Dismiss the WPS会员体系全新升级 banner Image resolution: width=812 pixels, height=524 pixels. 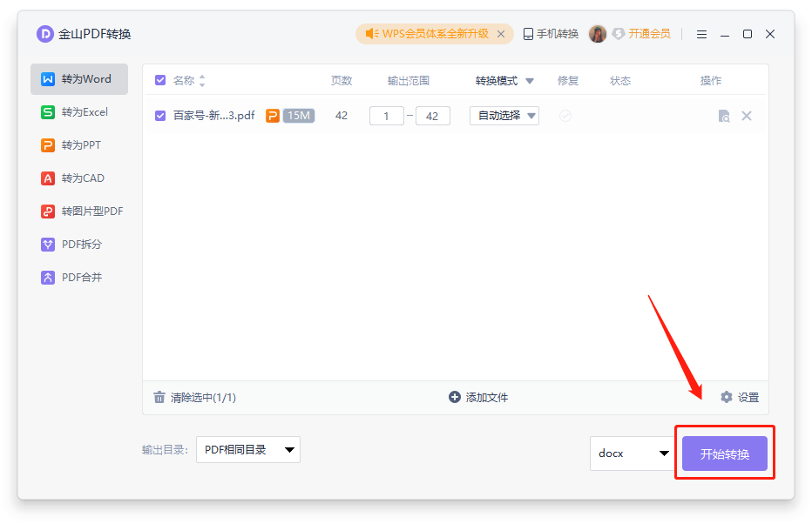[501, 34]
